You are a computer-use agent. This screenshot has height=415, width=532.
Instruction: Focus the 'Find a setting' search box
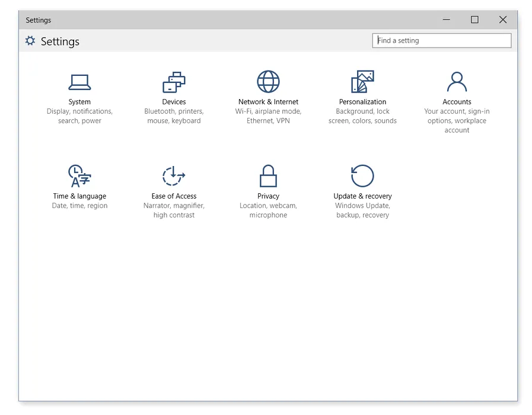[442, 40]
